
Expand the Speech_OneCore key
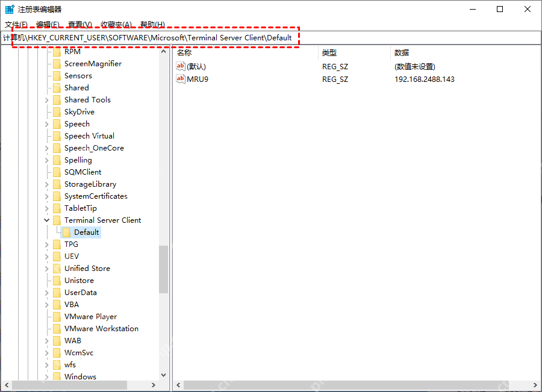coord(46,148)
